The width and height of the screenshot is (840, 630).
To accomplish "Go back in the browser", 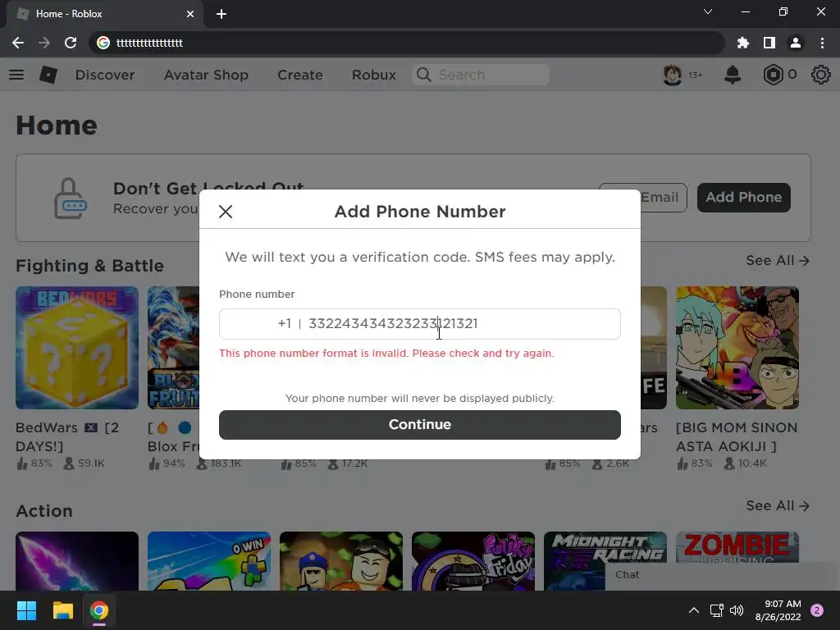I will click(18, 43).
